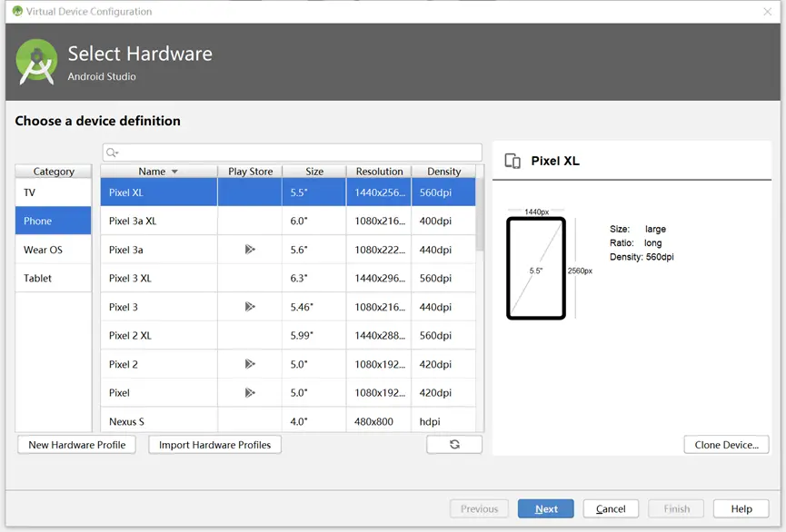786x532 pixels.
Task: Sort by the Density column header
Action: pos(443,172)
